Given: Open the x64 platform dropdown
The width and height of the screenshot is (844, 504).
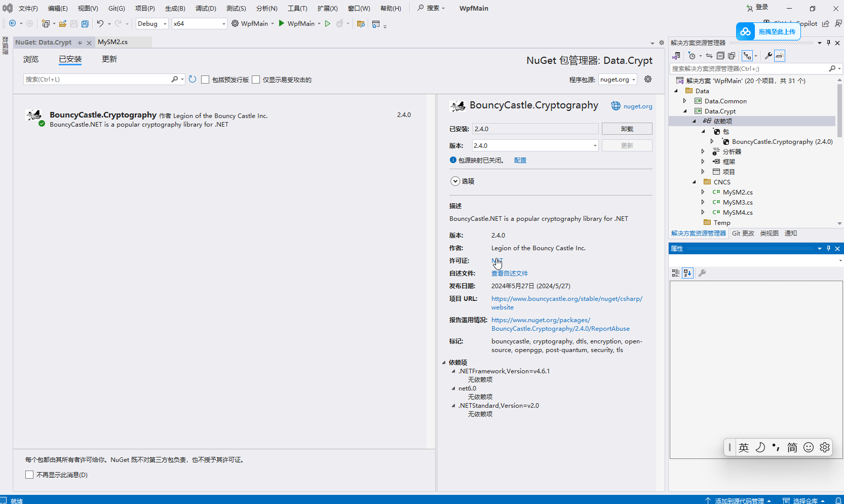Looking at the screenshot, I should click(x=223, y=23).
